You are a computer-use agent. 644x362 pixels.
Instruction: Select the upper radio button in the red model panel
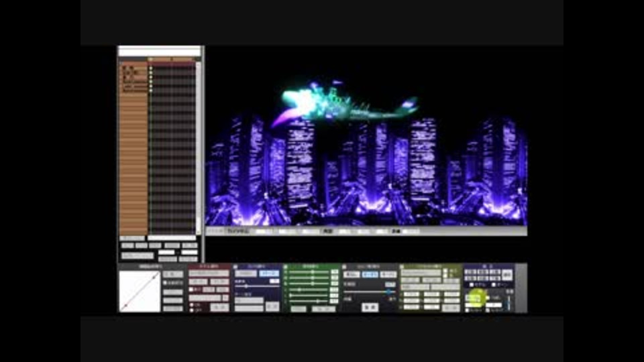coord(192,305)
